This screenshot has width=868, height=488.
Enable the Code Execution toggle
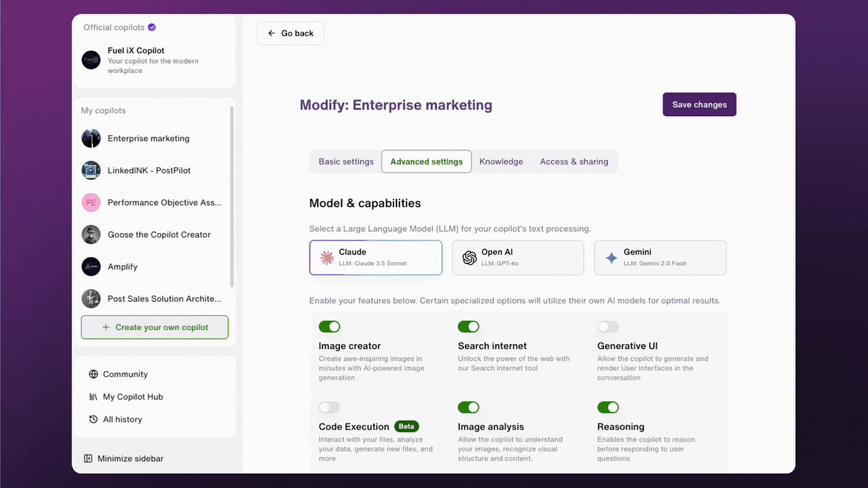pyautogui.click(x=330, y=408)
